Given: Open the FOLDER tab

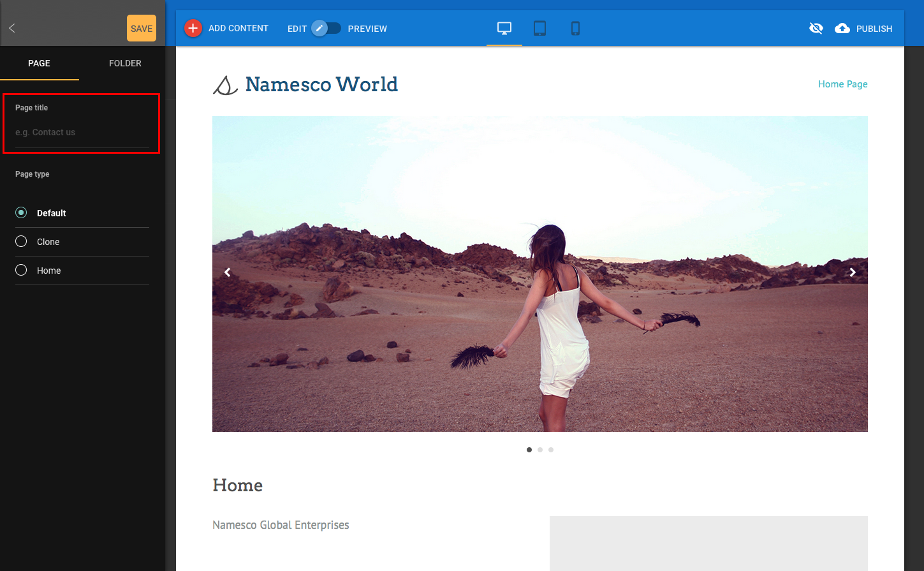Looking at the screenshot, I should pos(125,63).
